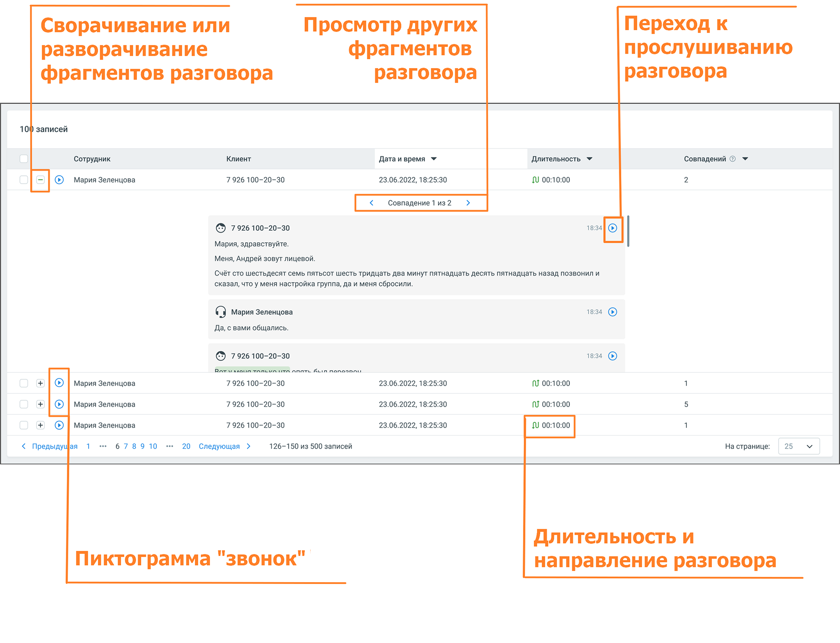Image resolution: width=840 pixels, height=643 pixels.
Task: Go to the Следующая page
Action: [x=219, y=446]
